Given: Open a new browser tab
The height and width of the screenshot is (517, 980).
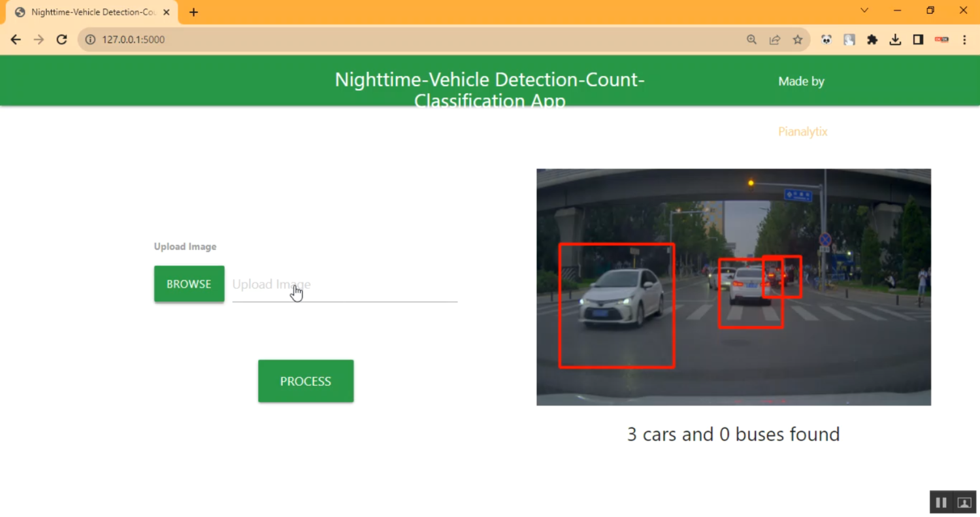Looking at the screenshot, I should pyautogui.click(x=193, y=11).
